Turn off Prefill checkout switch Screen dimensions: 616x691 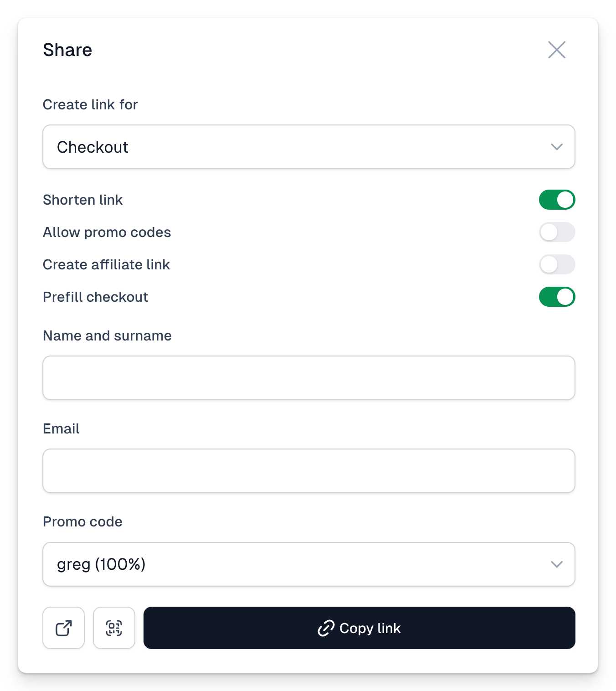pyautogui.click(x=557, y=297)
